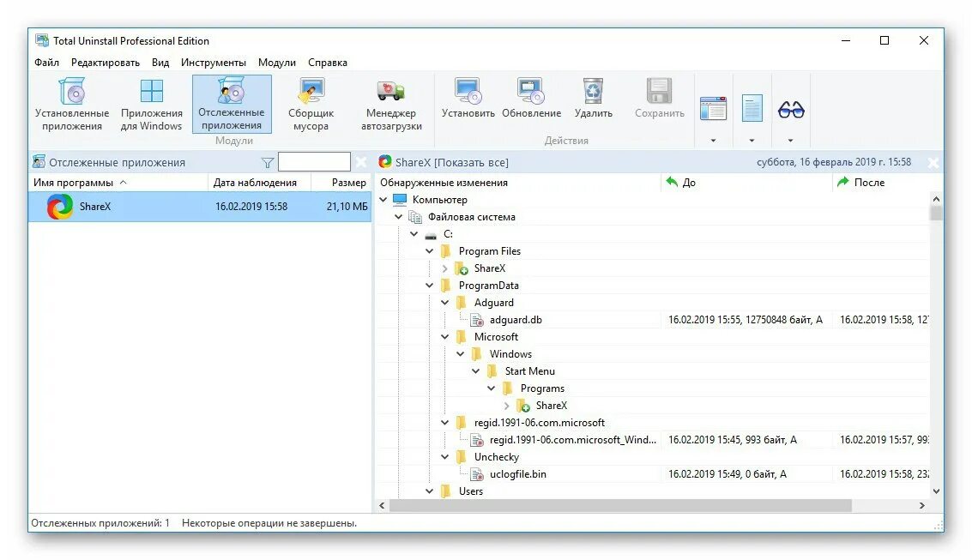Click the glasses view-mode icon
Viewport: 972px width, 560px height.
791,110
